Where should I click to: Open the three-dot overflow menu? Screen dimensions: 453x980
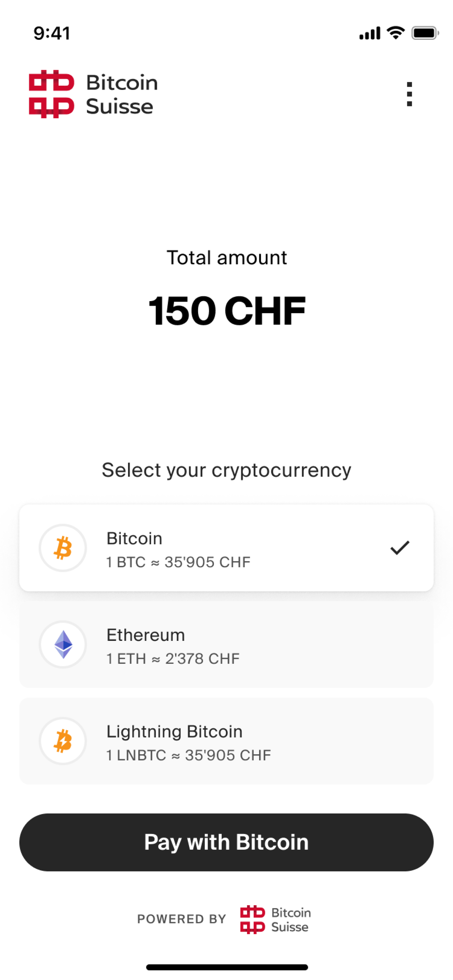click(x=409, y=94)
